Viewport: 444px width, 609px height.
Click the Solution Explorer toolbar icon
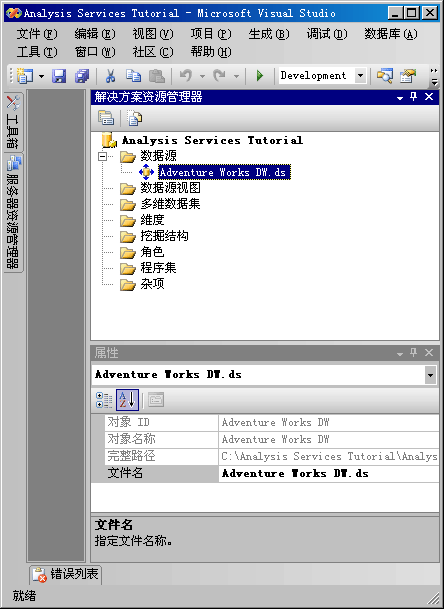pos(384,76)
